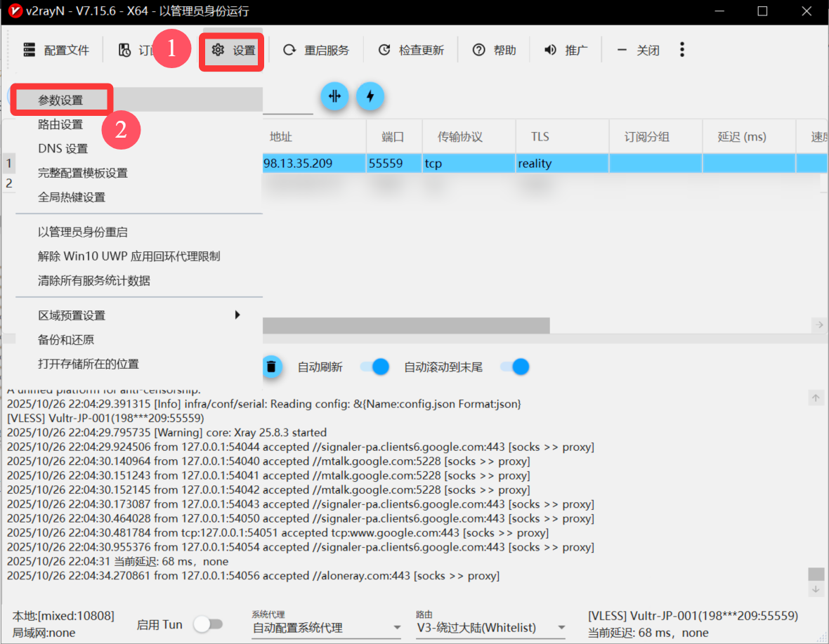Click the 配置文件 server list icon
The image size is (829, 644).
pos(29,50)
